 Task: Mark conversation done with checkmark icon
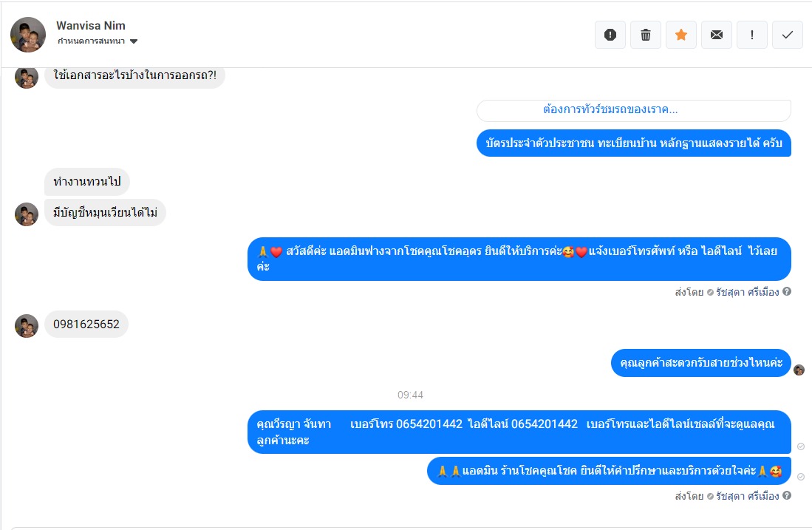pos(788,35)
